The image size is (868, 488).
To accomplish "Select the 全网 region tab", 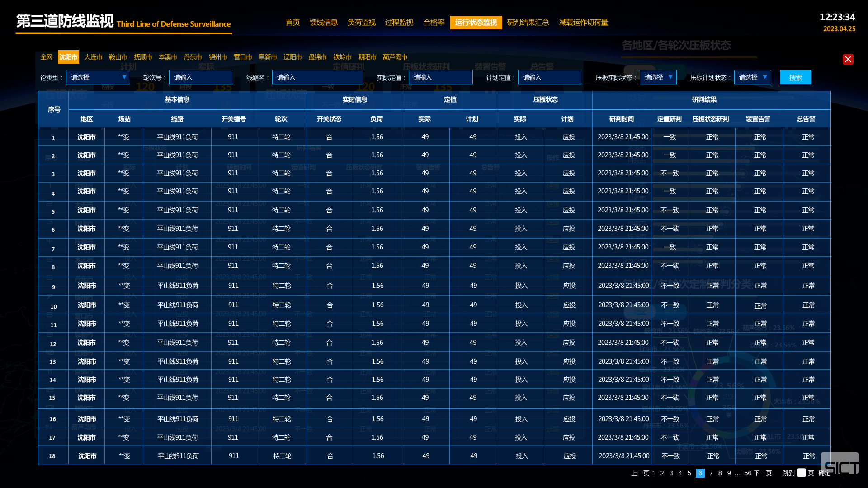I will click(x=47, y=57).
